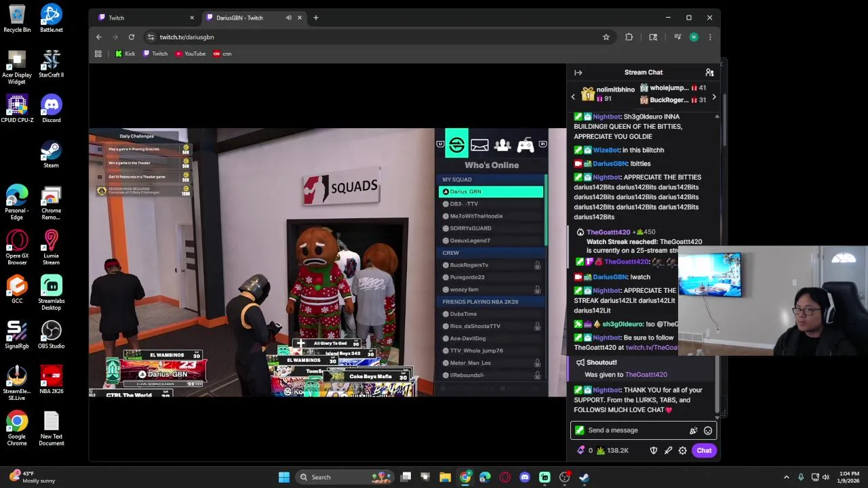Open a new browser tab
The height and width of the screenshot is (488, 868).
coord(316,18)
